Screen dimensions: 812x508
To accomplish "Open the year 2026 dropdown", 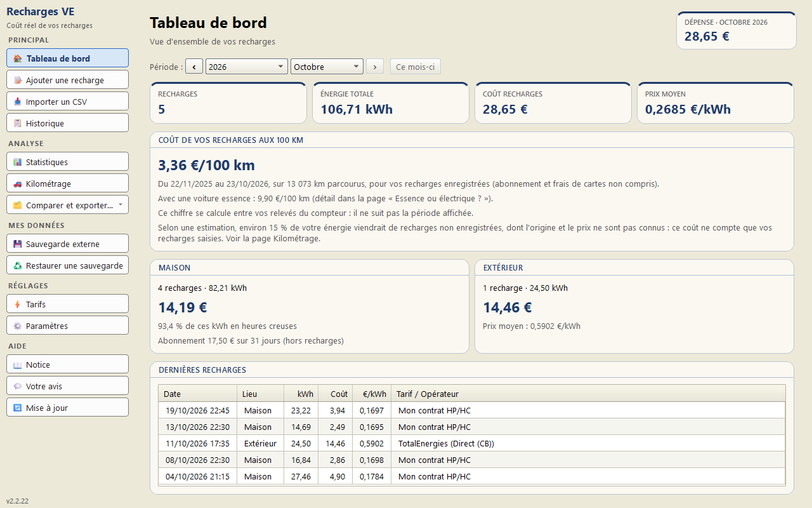I will pos(247,67).
